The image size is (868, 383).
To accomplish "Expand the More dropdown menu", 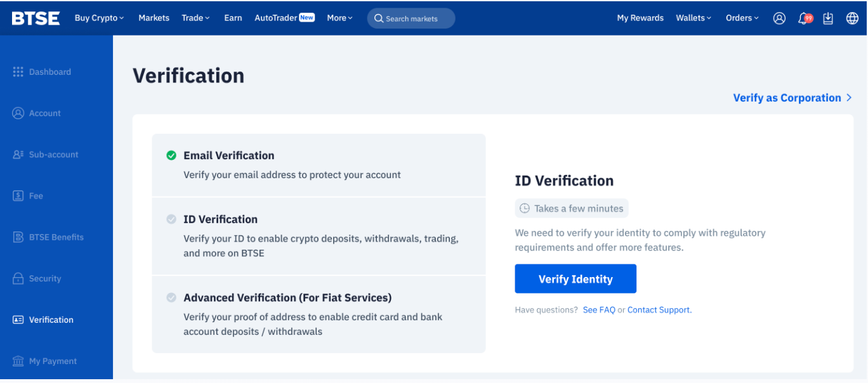I will point(340,18).
